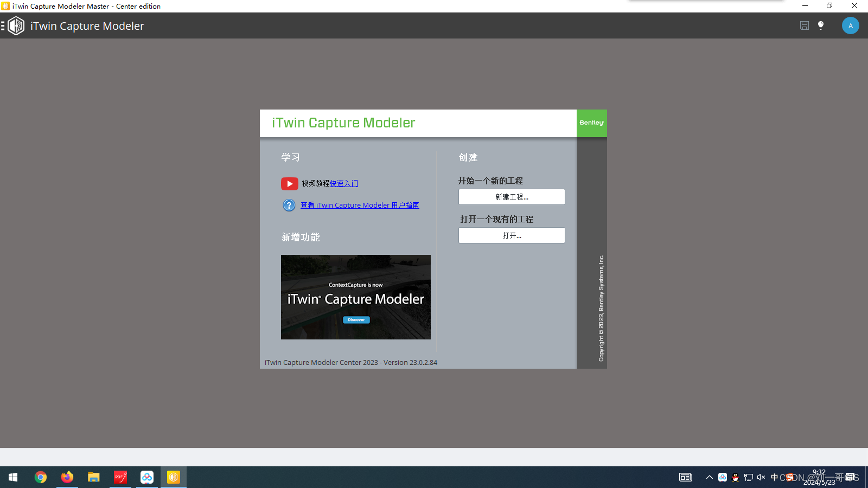Open the lightbulb tips icon
The width and height of the screenshot is (868, 488).
coord(821,25)
